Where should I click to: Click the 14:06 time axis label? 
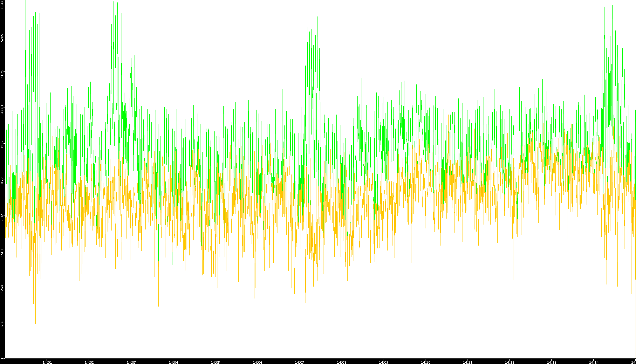click(x=257, y=362)
